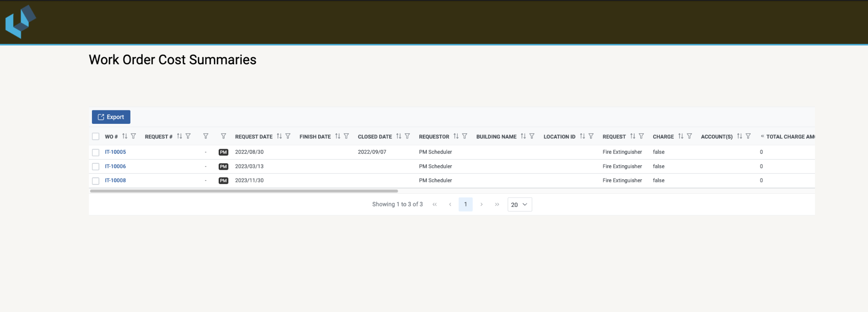
Task: Sort by Building Name column
Action: click(x=523, y=136)
